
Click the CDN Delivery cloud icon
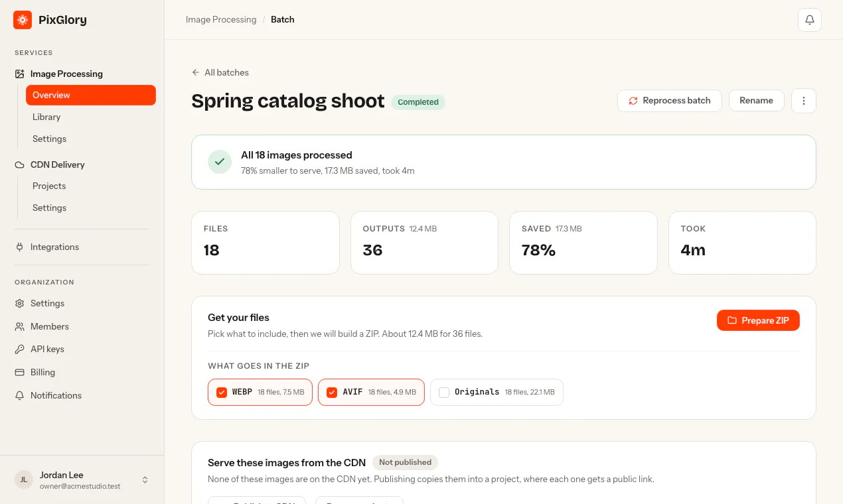coord(20,164)
